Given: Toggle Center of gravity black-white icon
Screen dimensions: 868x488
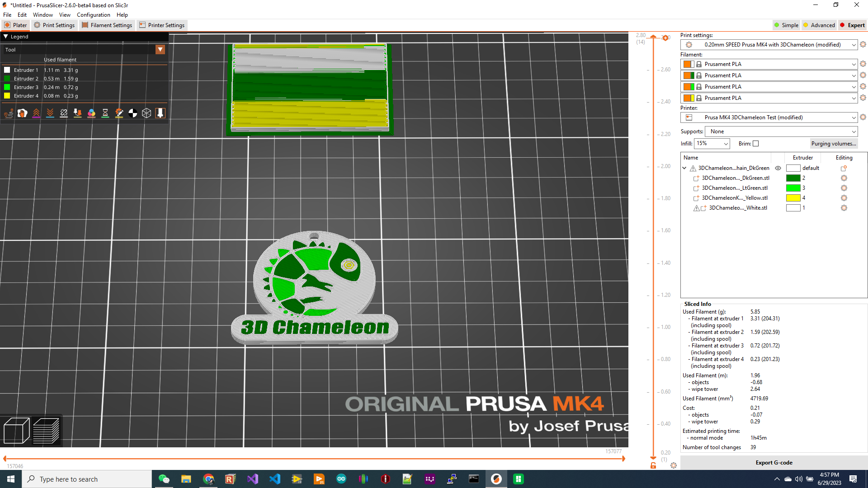Looking at the screenshot, I should point(133,113).
